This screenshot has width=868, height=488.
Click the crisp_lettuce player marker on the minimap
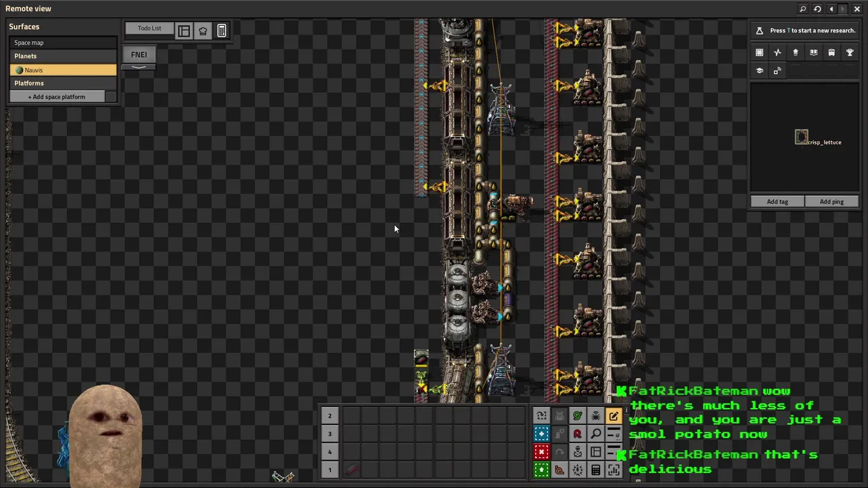[x=802, y=137]
